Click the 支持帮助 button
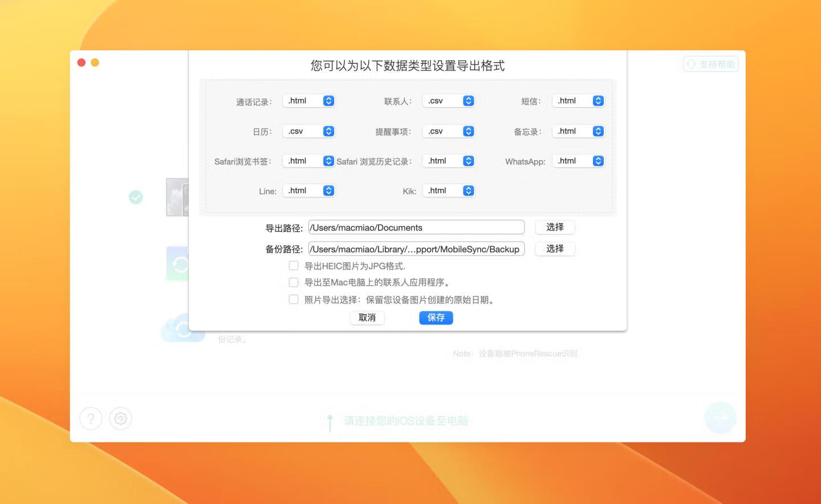Viewport: 821px width, 504px height. click(711, 64)
